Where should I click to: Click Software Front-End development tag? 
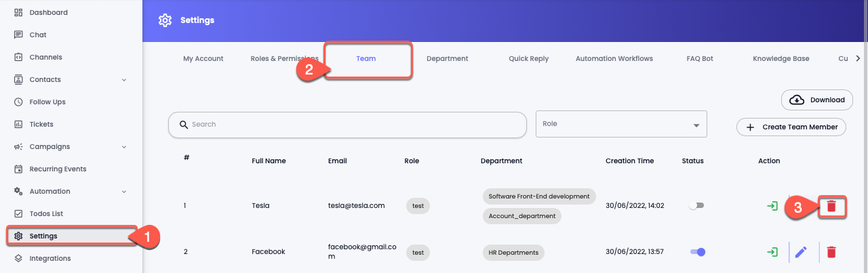pos(539,196)
